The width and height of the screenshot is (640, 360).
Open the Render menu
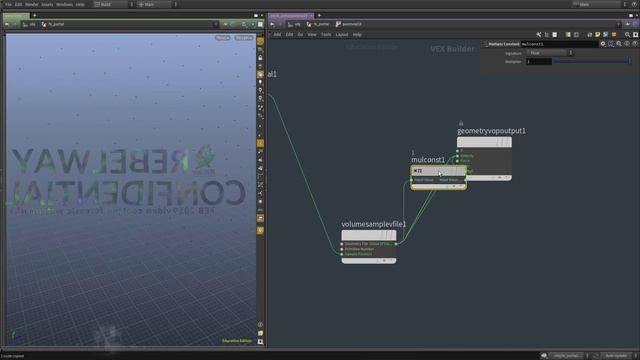[x=31, y=4]
